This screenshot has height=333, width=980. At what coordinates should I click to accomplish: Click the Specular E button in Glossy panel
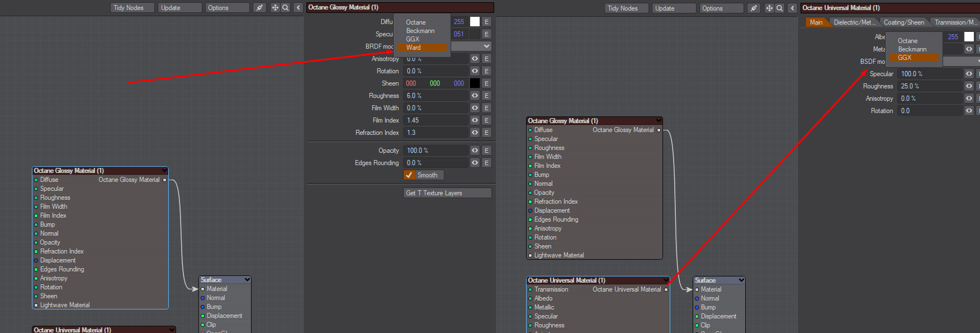486,34
